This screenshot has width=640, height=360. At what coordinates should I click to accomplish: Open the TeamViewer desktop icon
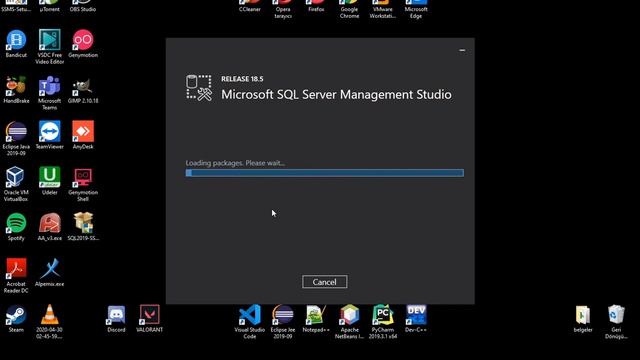(x=50, y=131)
